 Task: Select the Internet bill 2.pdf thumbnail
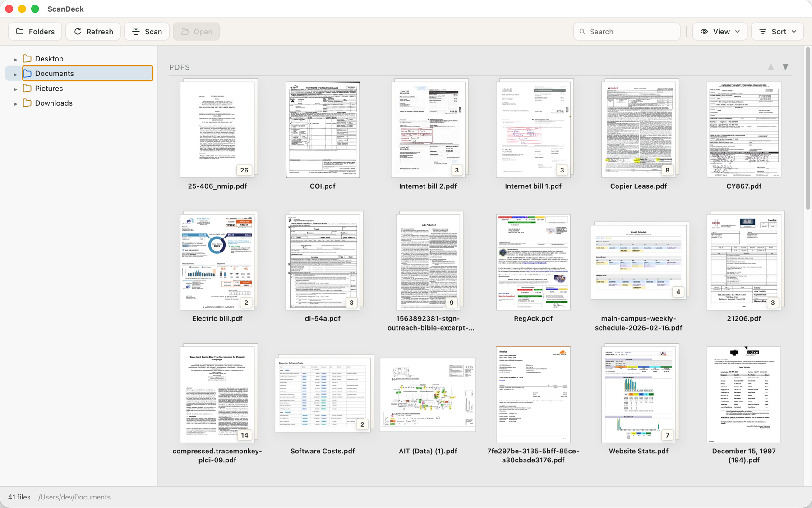point(429,128)
